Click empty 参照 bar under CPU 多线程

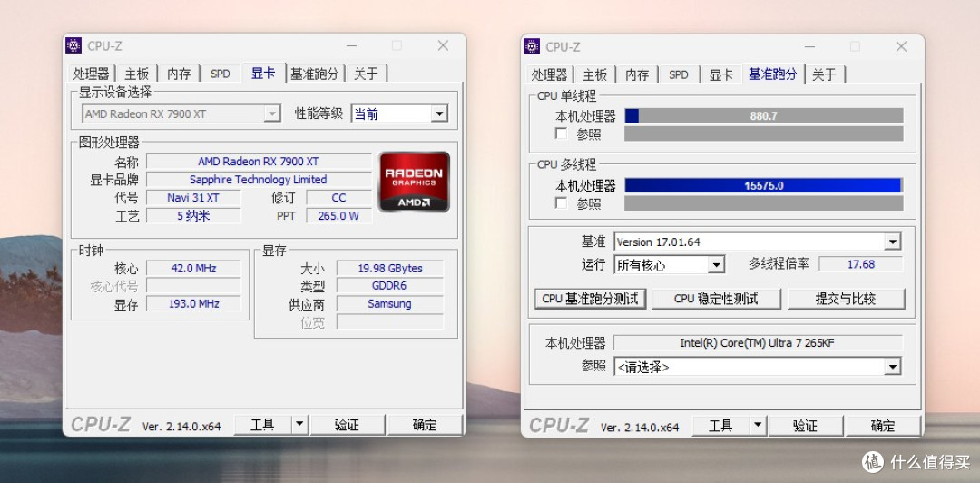pyautogui.click(x=764, y=203)
